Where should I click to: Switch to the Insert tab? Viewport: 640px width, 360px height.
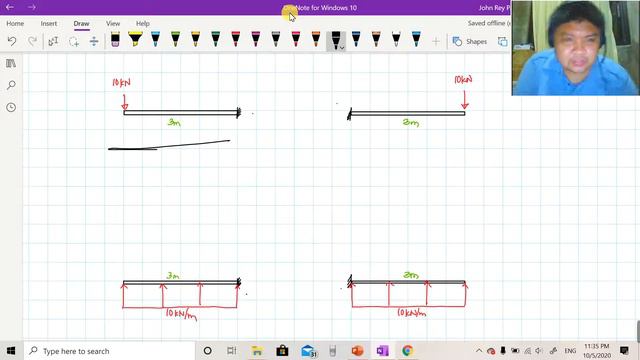(x=49, y=23)
